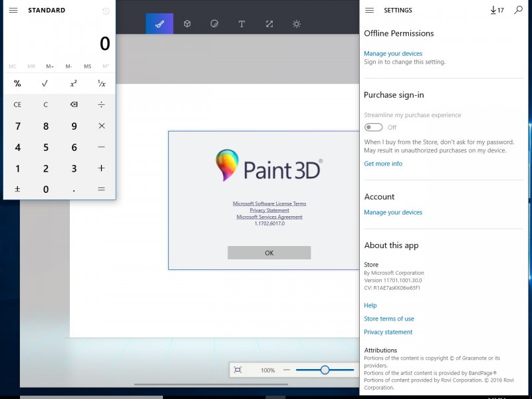Click the divide key in Calculator
This screenshot has width=532, height=399.
click(x=102, y=104)
